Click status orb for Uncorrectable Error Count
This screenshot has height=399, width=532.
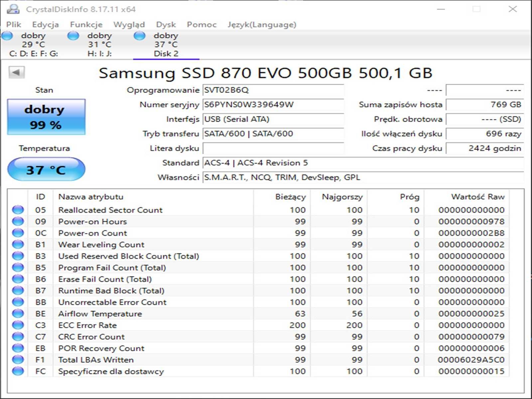(x=18, y=302)
